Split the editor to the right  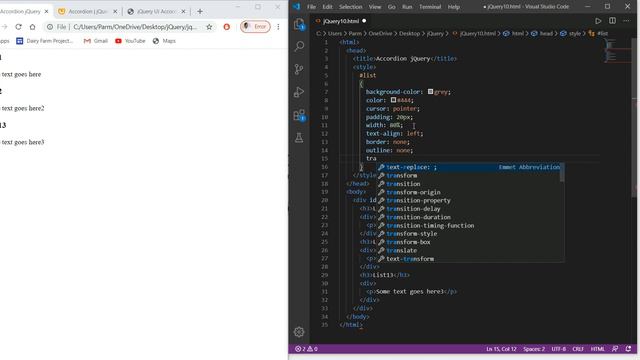[x=612, y=21]
